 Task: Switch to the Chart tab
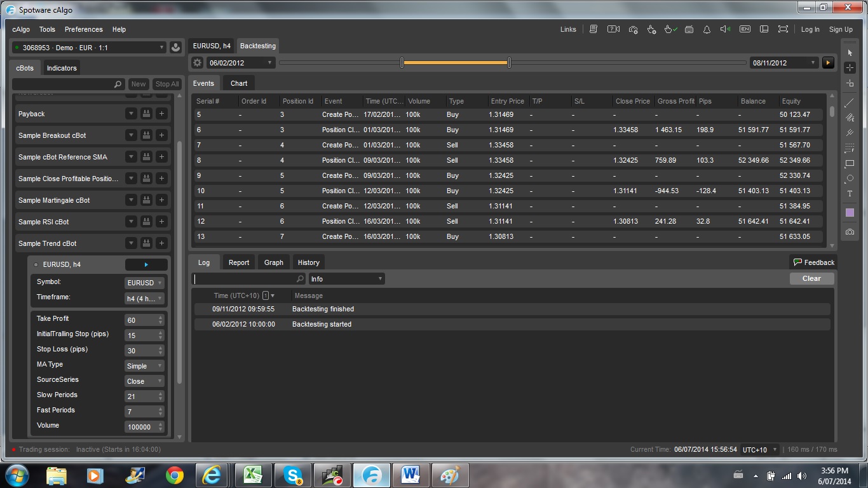point(239,83)
